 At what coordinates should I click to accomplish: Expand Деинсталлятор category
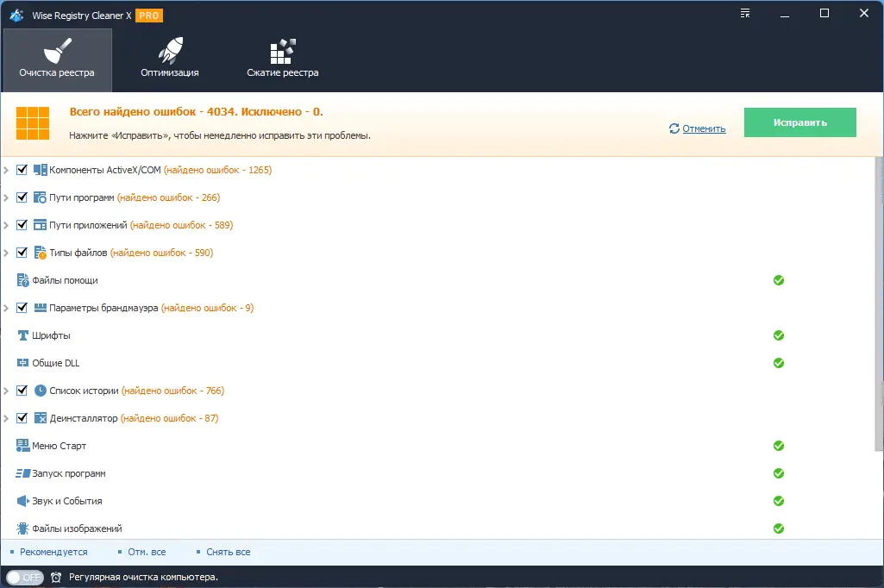[x=6, y=418]
